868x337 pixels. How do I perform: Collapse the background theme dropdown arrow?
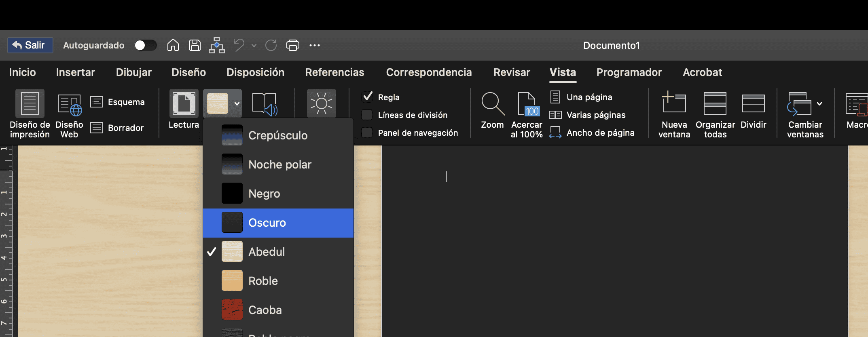[x=237, y=103]
